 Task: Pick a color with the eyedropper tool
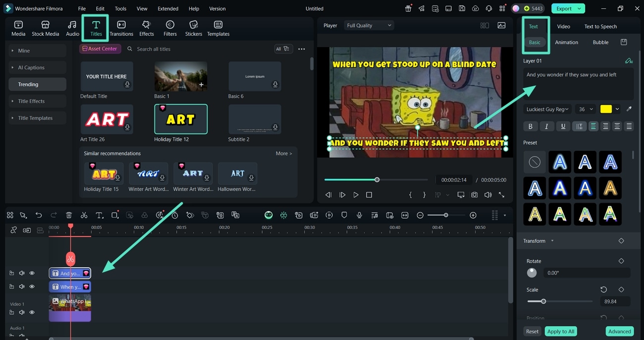pyautogui.click(x=629, y=109)
